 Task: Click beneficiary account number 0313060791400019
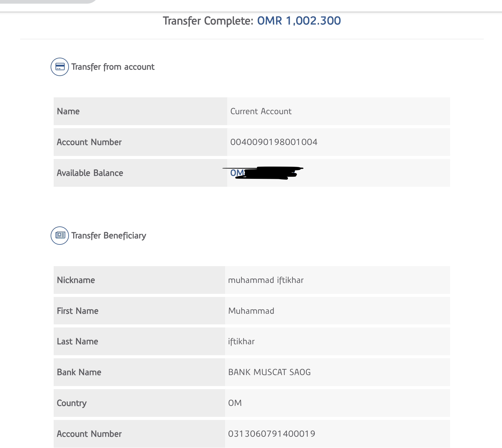(271, 434)
